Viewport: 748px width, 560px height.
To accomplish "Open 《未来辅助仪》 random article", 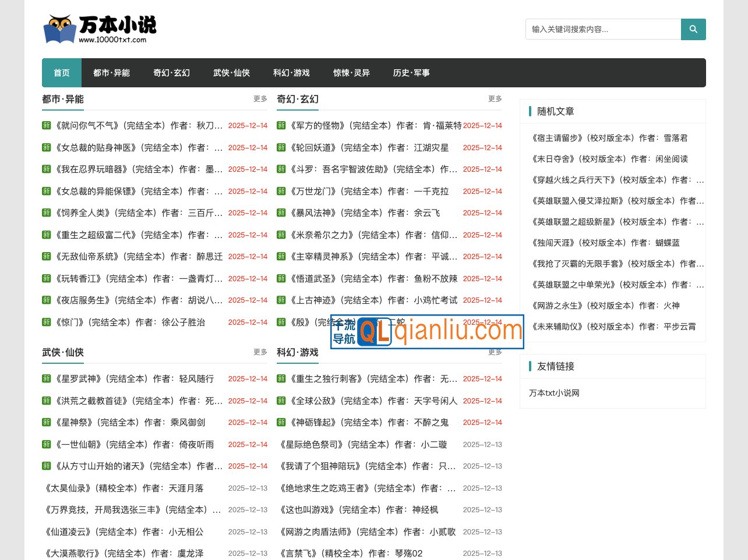I will [x=612, y=327].
